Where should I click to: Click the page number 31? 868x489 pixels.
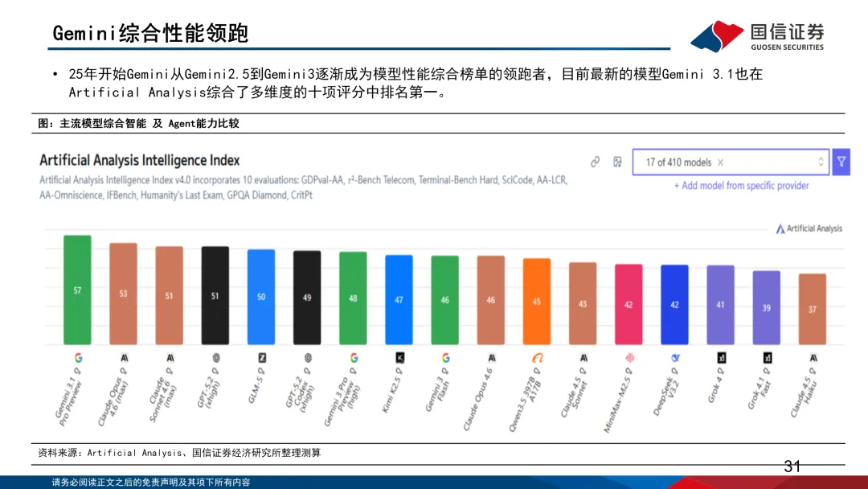[x=792, y=466]
